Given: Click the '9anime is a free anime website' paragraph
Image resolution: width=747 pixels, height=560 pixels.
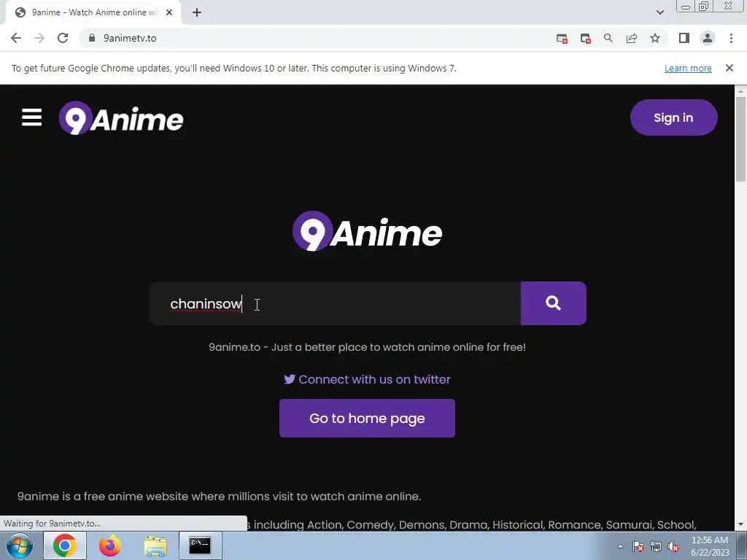Looking at the screenshot, I should (x=219, y=496).
